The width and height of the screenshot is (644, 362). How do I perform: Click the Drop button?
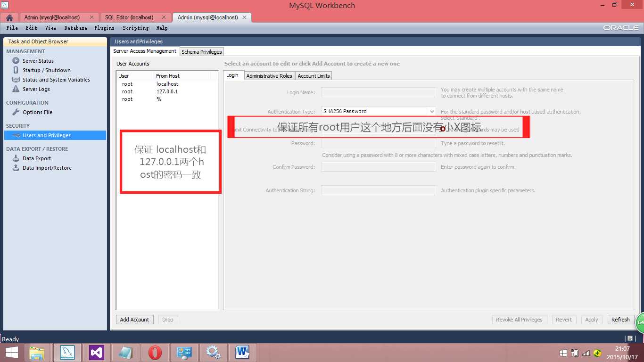tap(168, 320)
